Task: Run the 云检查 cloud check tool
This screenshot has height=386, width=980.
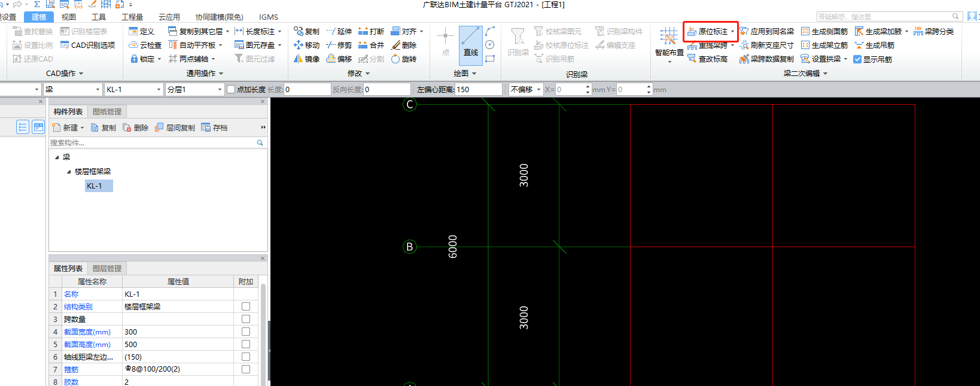Action: point(145,45)
